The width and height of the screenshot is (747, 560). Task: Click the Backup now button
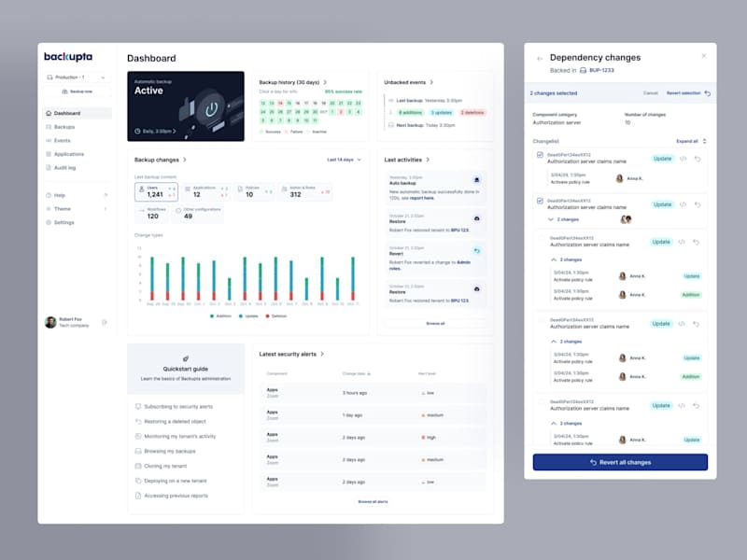pos(78,91)
